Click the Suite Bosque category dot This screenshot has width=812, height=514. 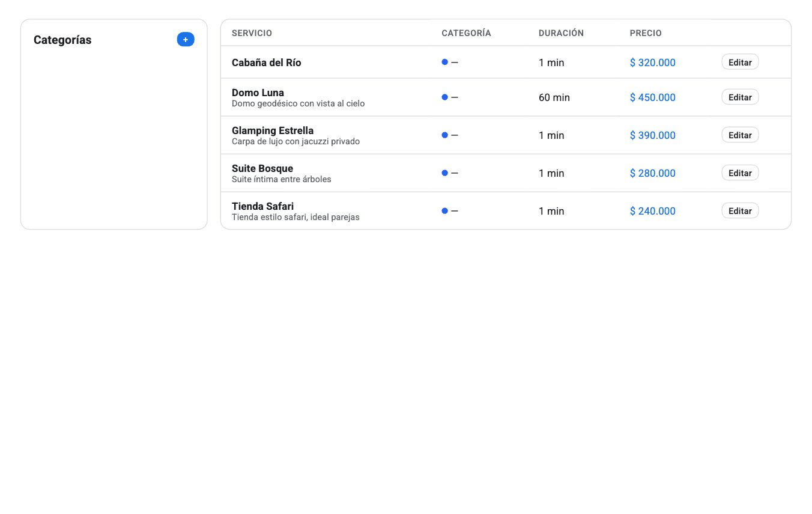point(444,173)
